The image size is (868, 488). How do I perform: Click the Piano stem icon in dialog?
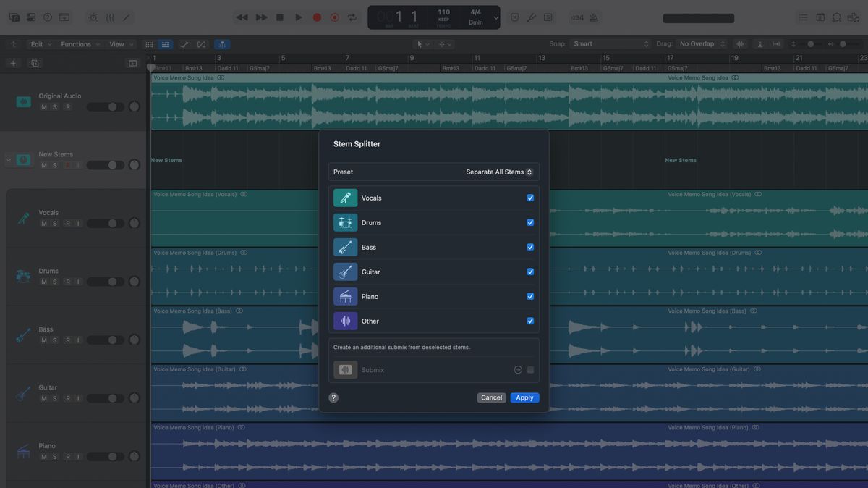click(345, 296)
